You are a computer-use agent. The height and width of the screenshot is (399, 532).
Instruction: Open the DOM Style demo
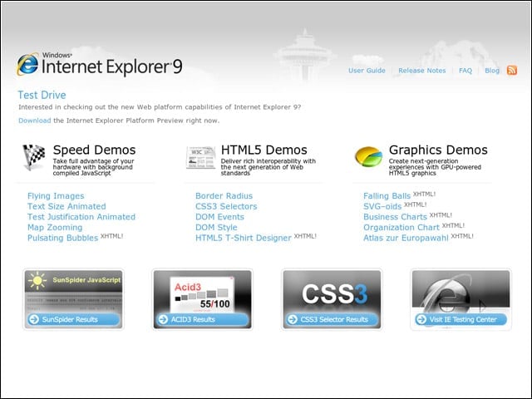[x=216, y=227]
